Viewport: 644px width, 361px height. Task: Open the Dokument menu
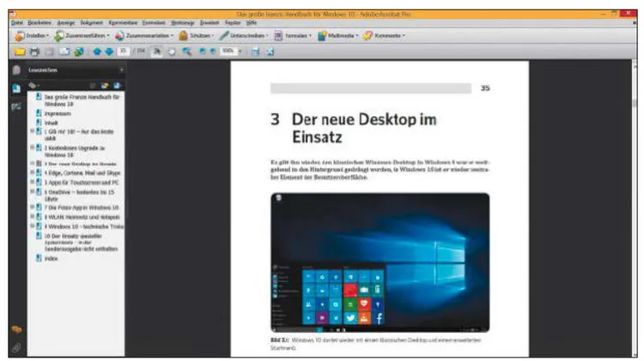point(92,23)
